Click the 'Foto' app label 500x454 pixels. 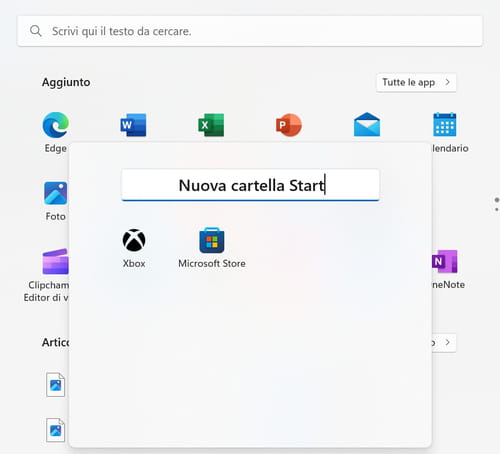pyautogui.click(x=55, y=216)
